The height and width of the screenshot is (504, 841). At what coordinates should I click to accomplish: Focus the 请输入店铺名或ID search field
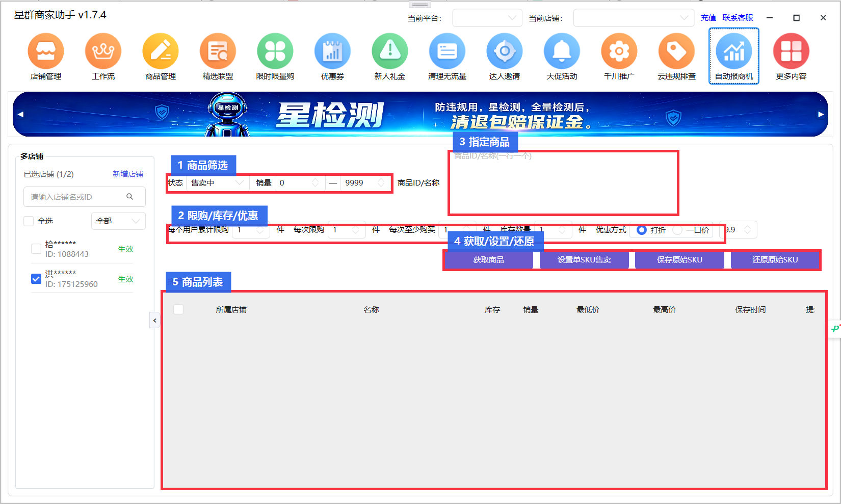[85, 197]
